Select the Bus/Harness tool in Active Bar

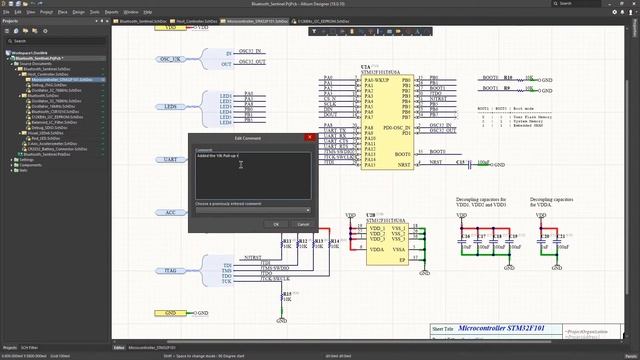tap(380, 31)
